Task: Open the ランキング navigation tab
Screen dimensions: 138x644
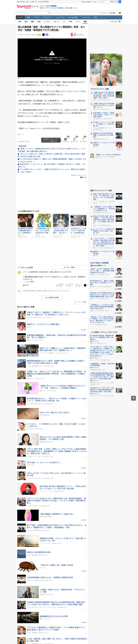Action: tap(86, 17)
